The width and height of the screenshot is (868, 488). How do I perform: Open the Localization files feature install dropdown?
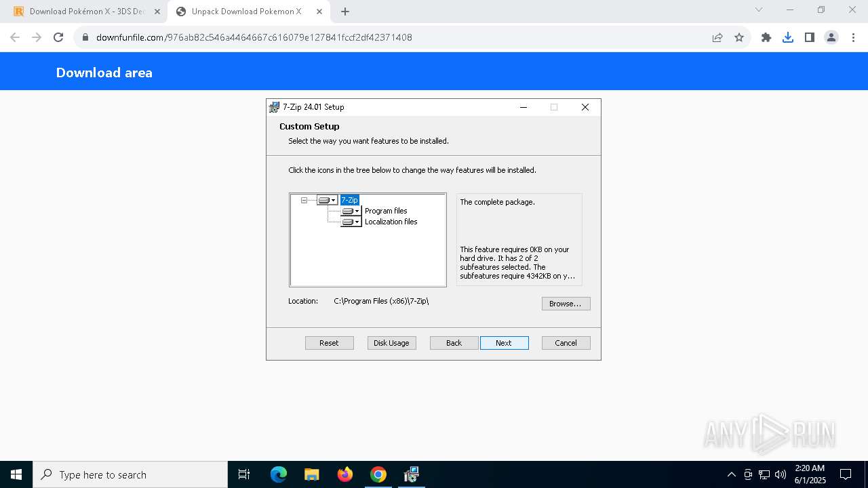(351, 222)
